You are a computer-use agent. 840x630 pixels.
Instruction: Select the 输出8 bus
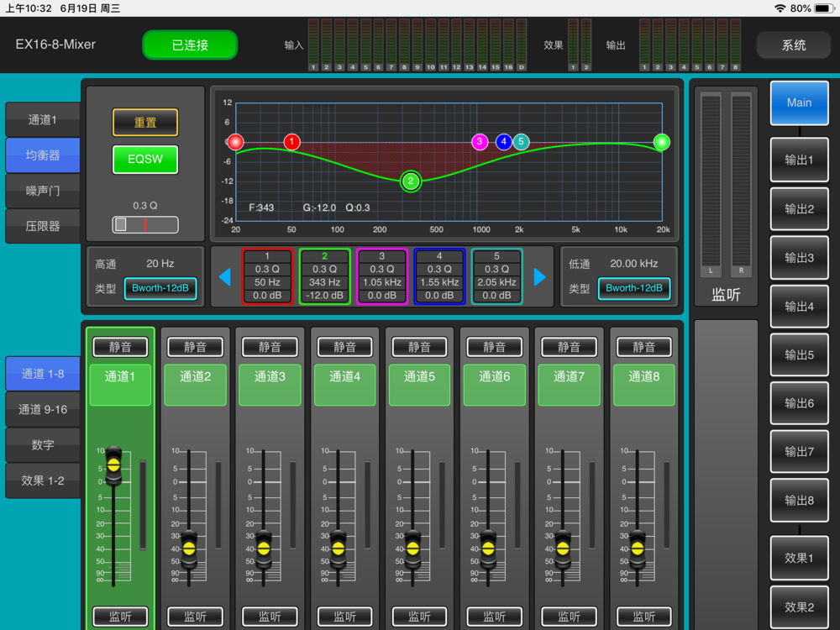[800, 501]
